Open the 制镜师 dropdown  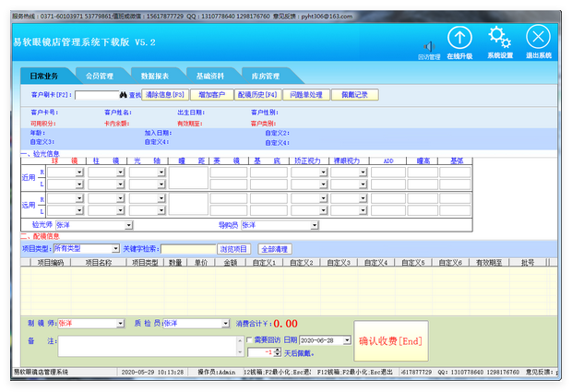pos(120,324)
